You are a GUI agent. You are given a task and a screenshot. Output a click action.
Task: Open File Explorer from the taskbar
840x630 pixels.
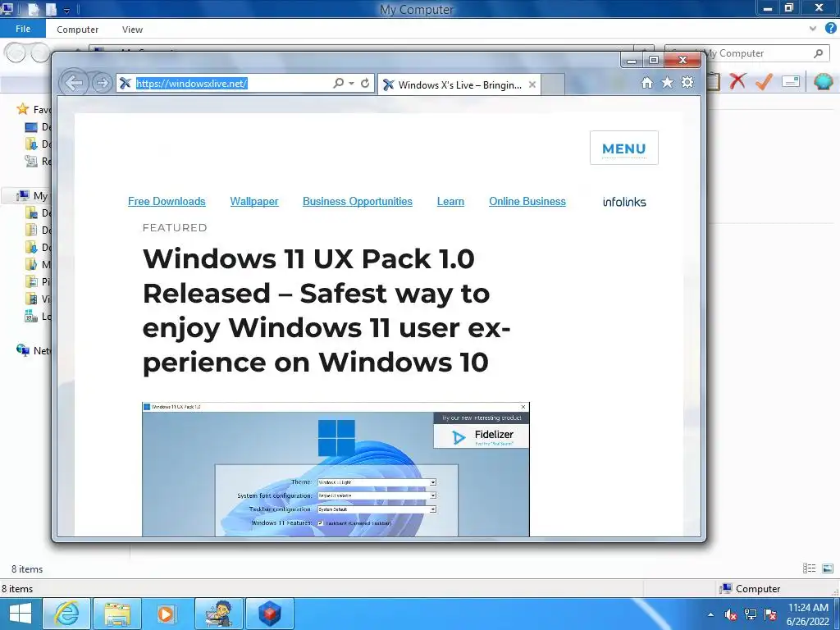(x=117, y=614)
